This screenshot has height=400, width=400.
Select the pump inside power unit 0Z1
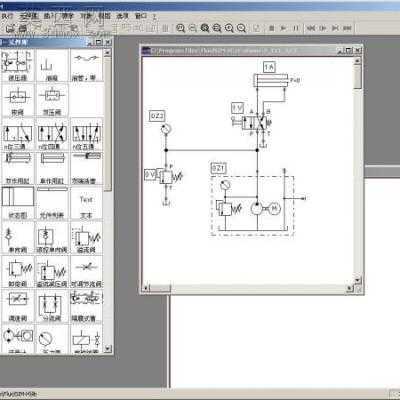pyautogui.click(x=257, y=209)
